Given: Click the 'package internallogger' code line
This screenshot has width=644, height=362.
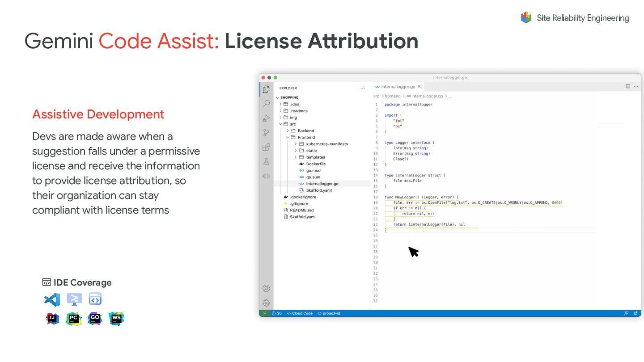Looking at the screenshot, I should click(408, 105).
